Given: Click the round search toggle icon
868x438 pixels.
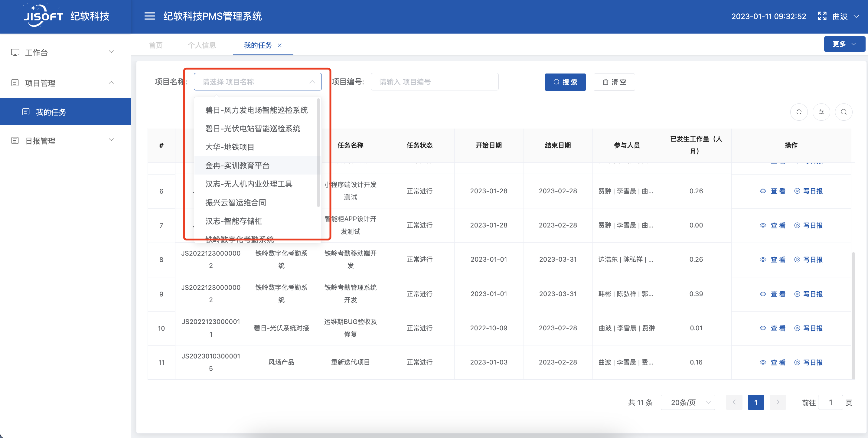Looking at the screenshot, I should [x=844, y=112].
